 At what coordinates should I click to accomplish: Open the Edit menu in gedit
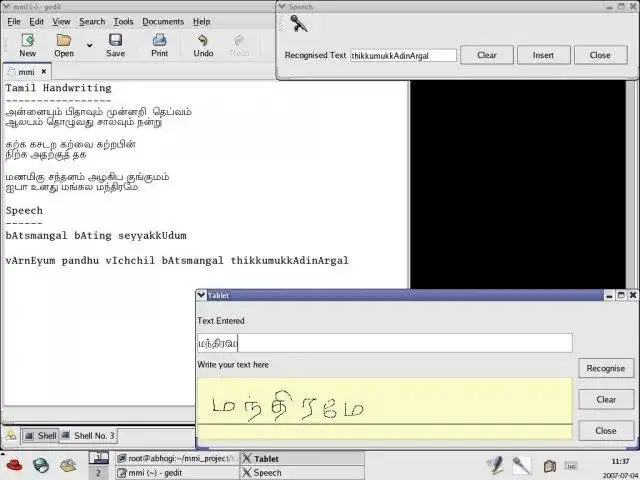[x=36, y=22]
